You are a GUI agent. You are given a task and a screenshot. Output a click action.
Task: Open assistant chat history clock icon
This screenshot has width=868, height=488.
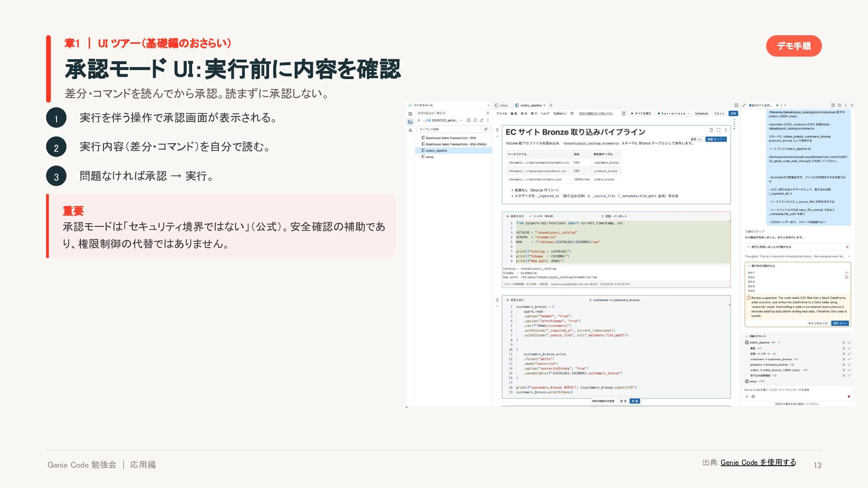[839, 105]
